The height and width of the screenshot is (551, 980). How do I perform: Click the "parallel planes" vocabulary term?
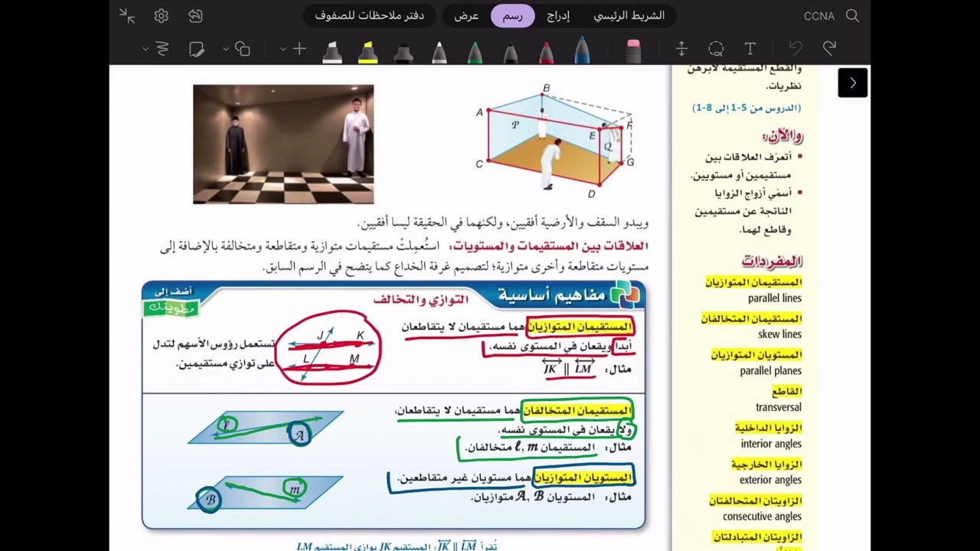pyautogui.click(x=771, y=371)
